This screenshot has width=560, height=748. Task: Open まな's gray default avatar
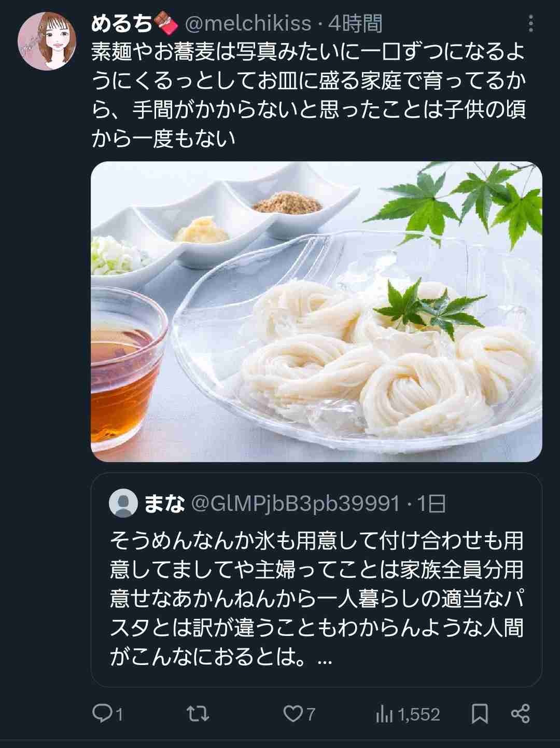pos(123,503)
